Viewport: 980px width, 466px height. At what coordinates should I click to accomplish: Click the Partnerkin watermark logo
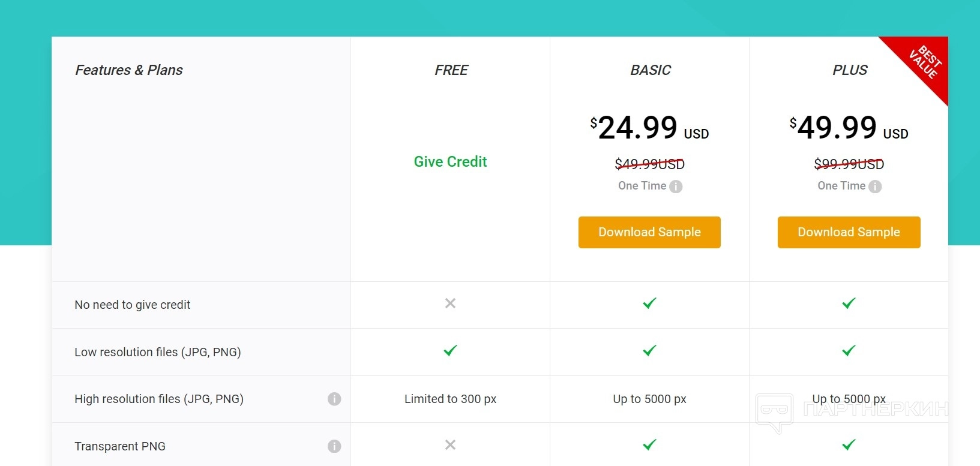(774, 411)
